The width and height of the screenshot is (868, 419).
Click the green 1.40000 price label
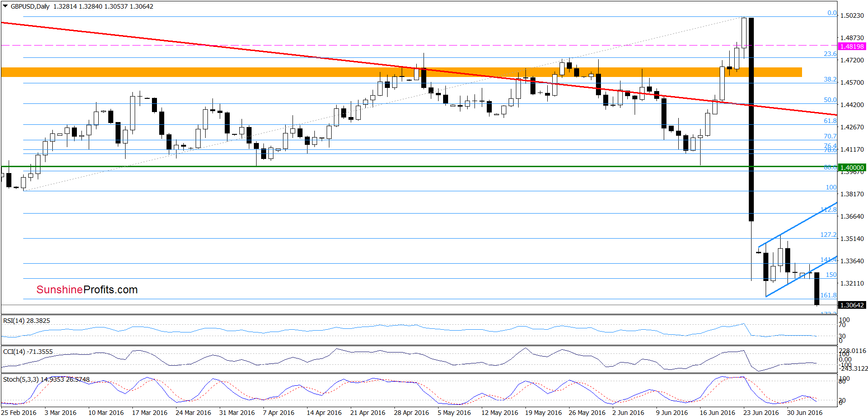click(x=852, y=168)
